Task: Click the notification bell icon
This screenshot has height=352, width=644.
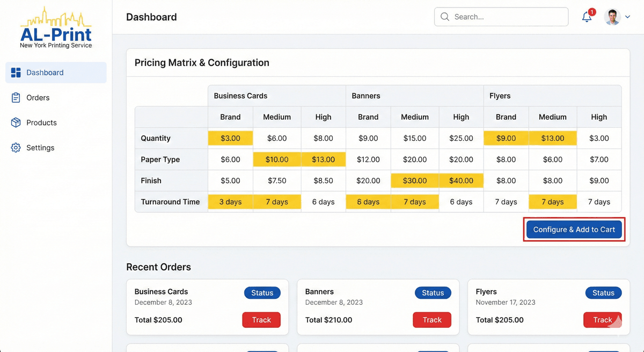Action: (x=586, y=17)
